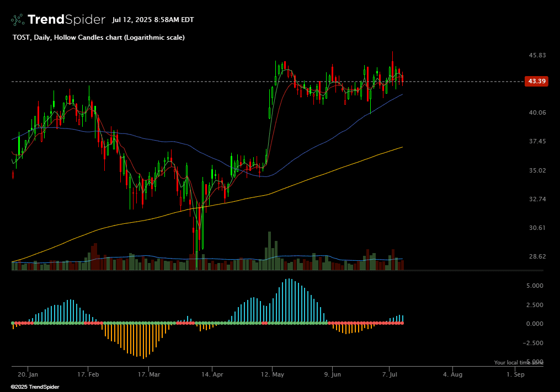Click the Your local time zone note

pos(518,362)
